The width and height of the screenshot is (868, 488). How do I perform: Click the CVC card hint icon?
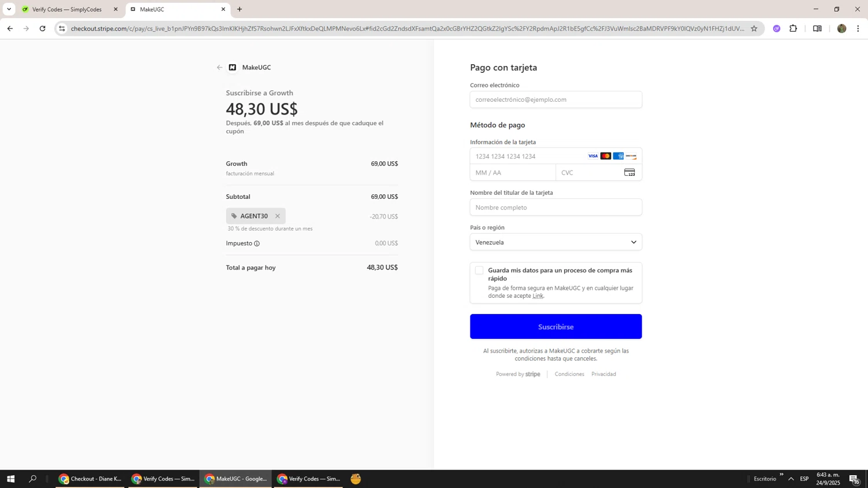[630, 172]
